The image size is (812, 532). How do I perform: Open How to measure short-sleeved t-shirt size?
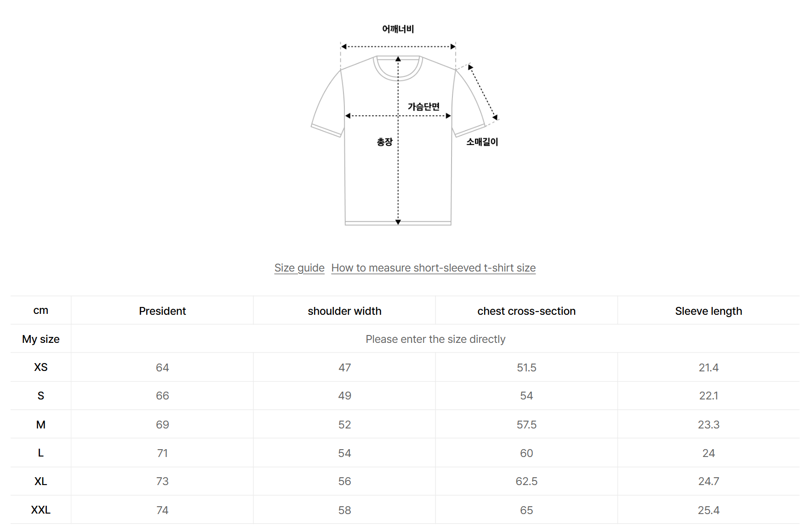click(433, 268)
